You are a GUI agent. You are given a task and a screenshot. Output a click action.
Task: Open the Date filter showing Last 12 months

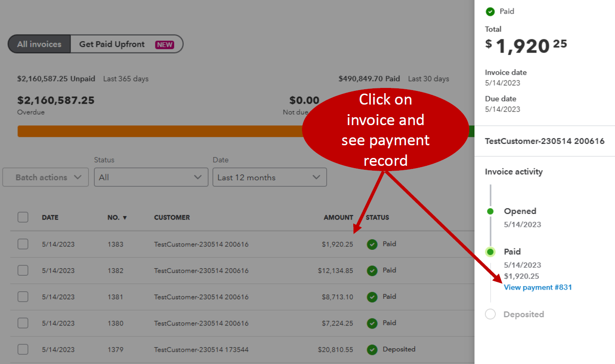tap(270, 177)
